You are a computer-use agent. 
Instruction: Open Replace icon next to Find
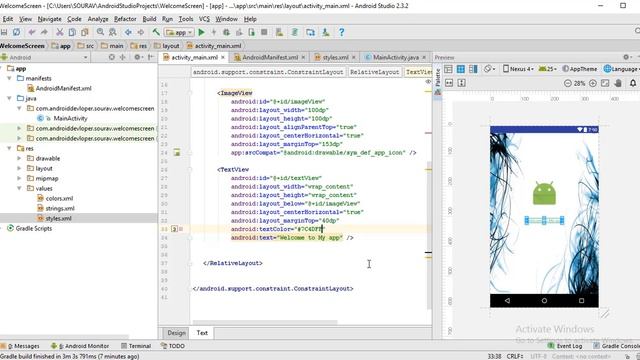[x=113, y=32]
